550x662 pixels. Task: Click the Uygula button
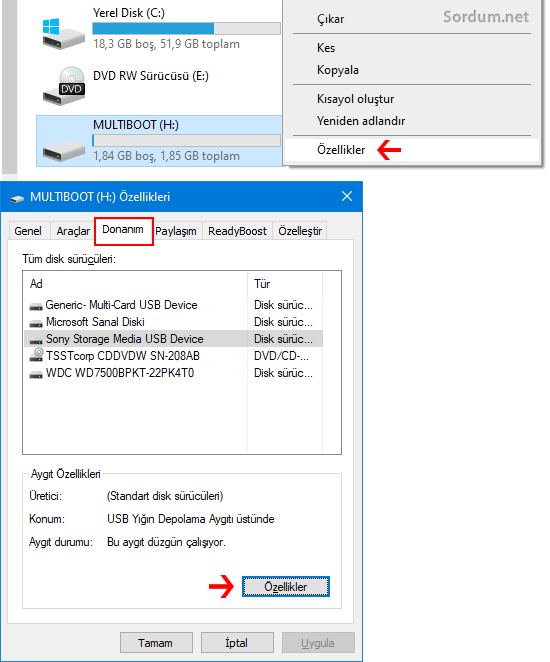coord(318,643)
